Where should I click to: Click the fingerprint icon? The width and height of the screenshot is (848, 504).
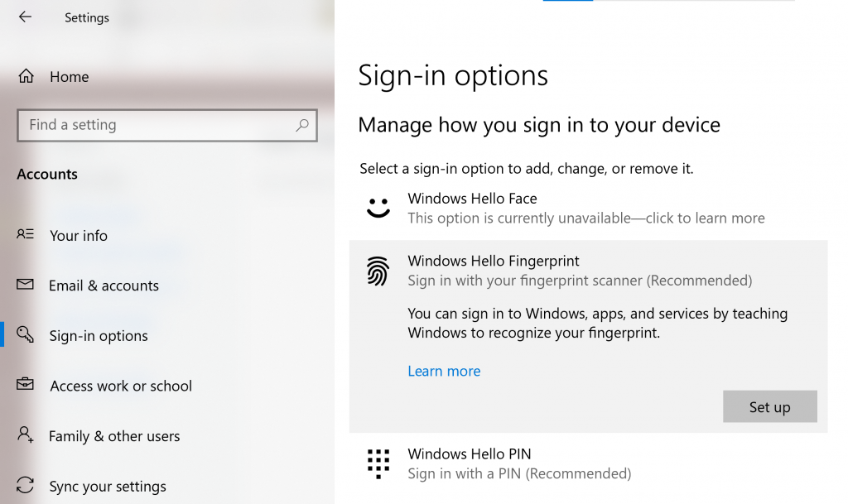(378, 271)
